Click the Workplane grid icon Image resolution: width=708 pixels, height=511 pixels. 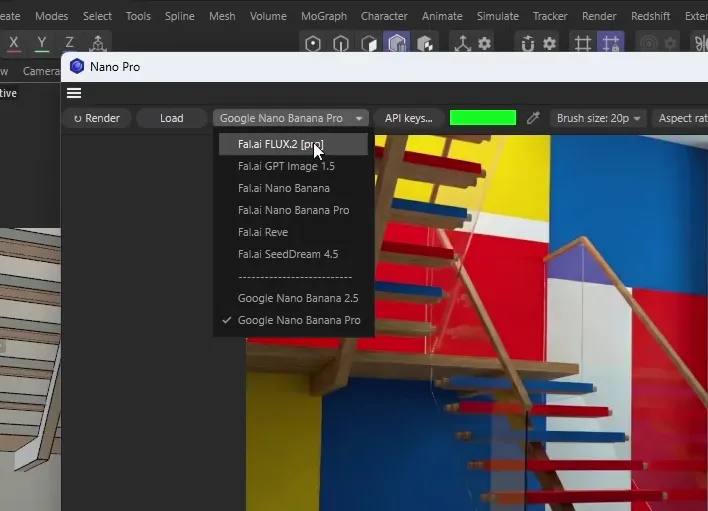click(x=582, y=44)
